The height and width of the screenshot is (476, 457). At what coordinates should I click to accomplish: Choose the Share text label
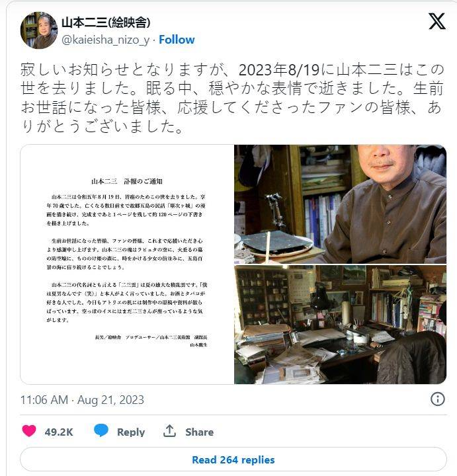tap(199, 432)
